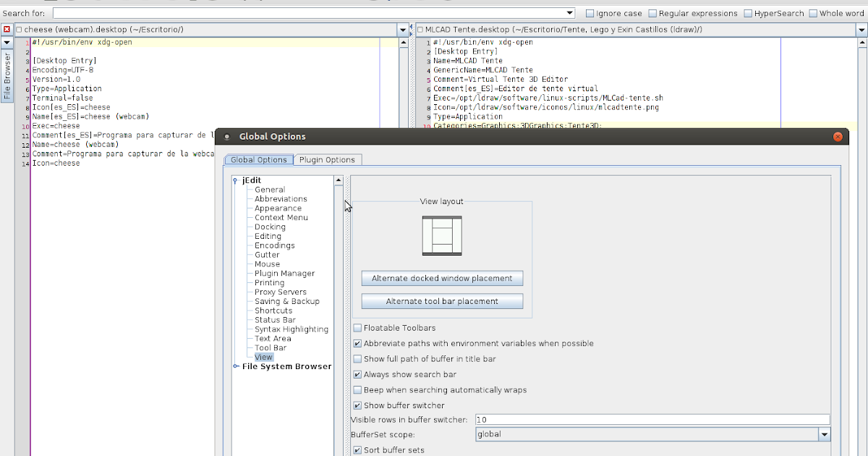Enable Ignore case search option
This screenshot has width=868, height=456.
coord(613,13)
